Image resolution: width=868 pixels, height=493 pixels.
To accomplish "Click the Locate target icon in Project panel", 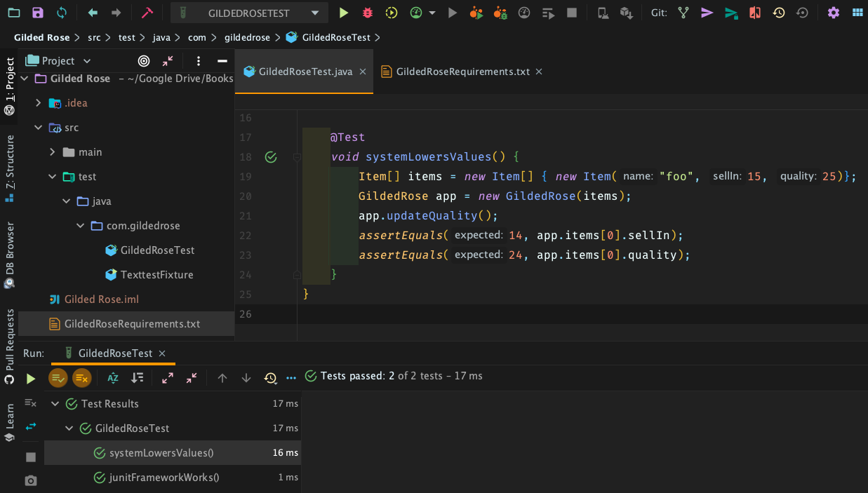I will pyautogui.click(x=144, y=61).
